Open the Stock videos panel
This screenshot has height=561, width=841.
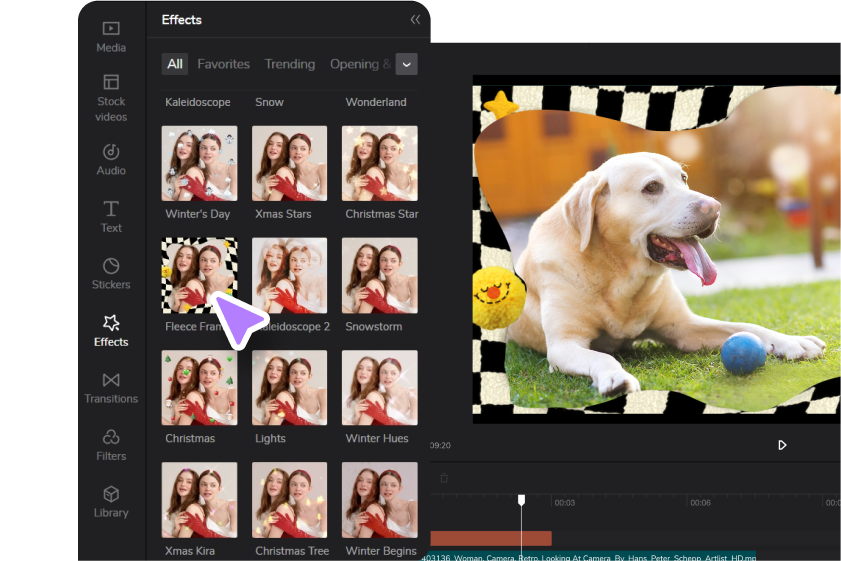click(111, 96)
